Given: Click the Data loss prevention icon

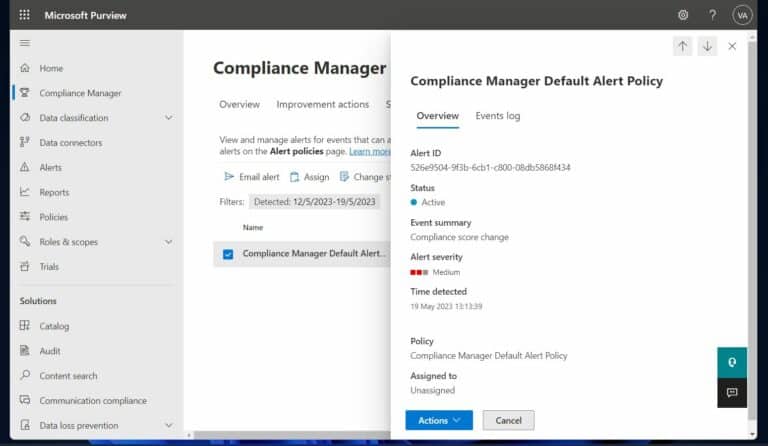Looking at the screenshot, I should click(x=25, y=425).
